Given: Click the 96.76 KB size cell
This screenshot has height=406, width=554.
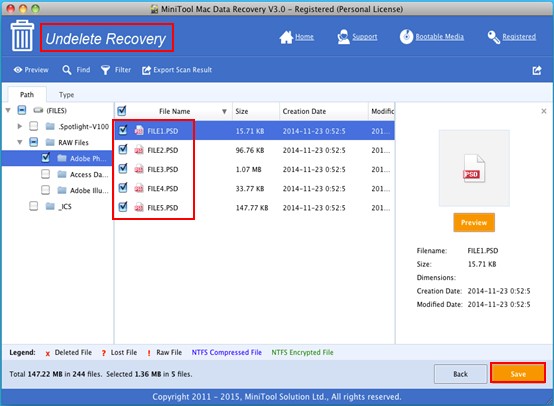Looking at the screenshot, I should tap(250, 150).
